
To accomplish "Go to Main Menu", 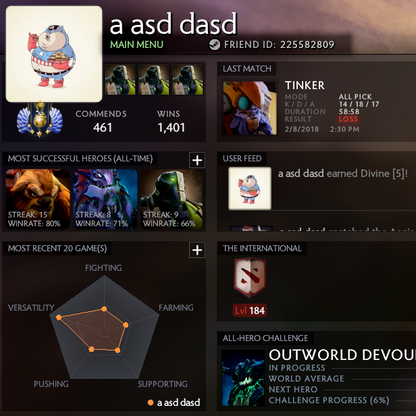I will 137,44.
